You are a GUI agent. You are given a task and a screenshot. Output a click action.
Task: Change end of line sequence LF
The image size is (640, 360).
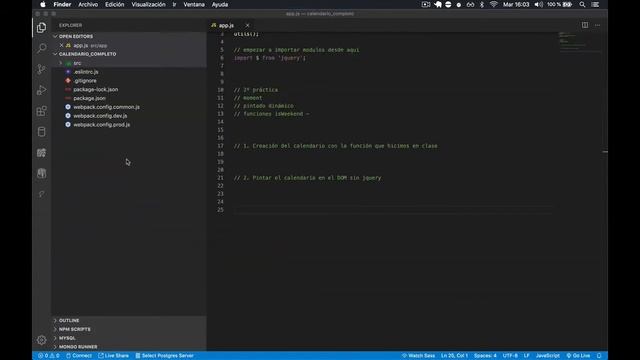point(527,356)
